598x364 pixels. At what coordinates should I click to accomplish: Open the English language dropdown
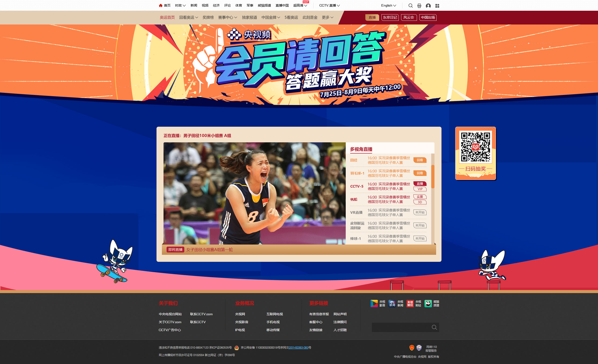coord(388,5)
